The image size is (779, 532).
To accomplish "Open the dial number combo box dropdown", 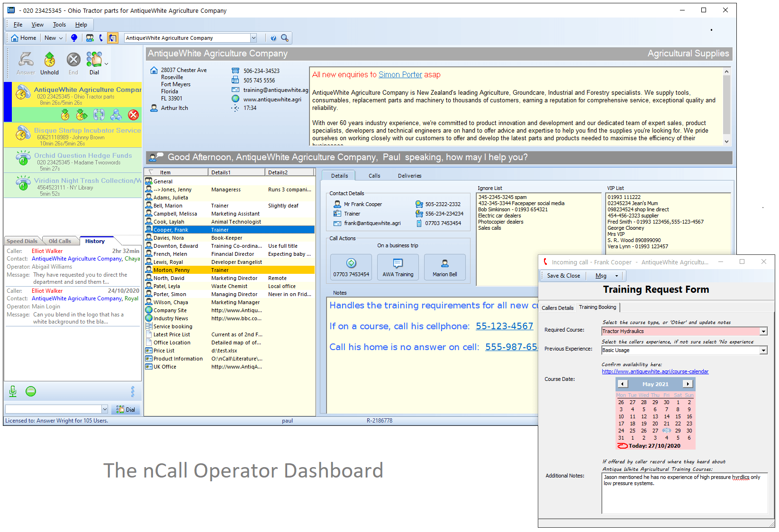I will [105, 409].
